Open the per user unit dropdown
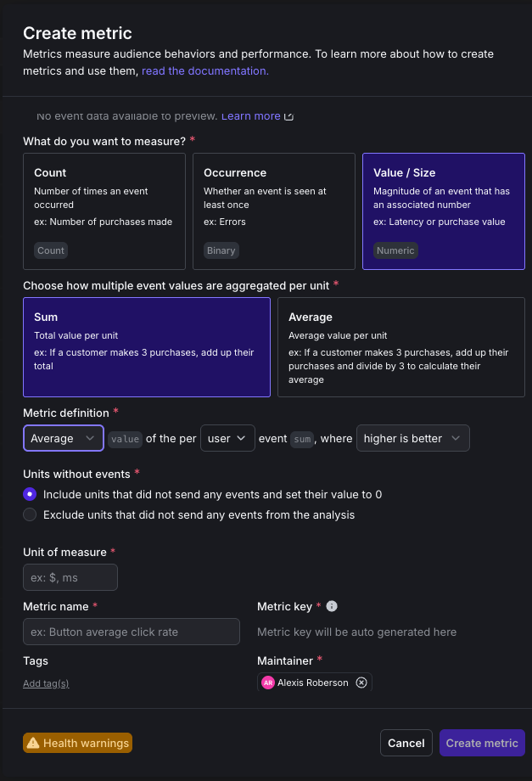Screen dimensions: 532x781 (x=227, y=438)
